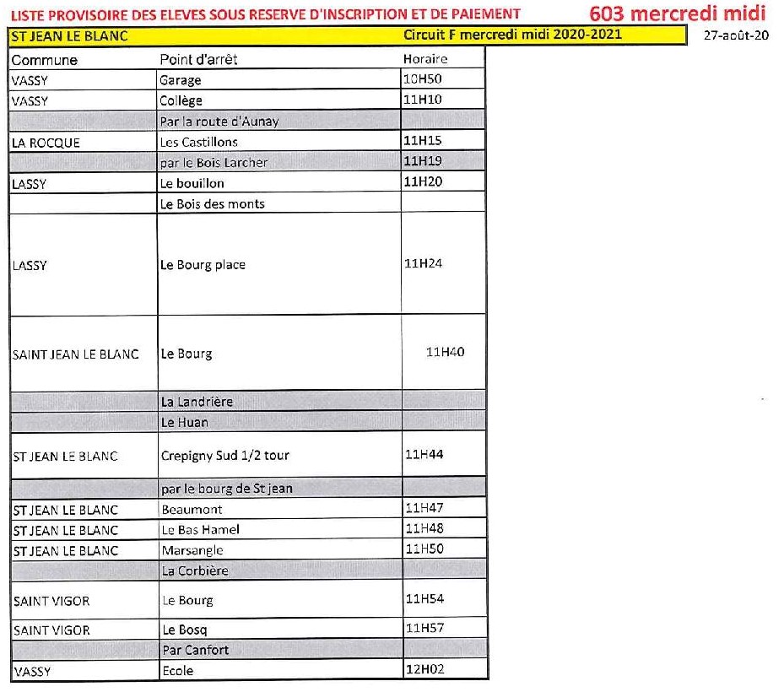Select the "Crepigny Sud 1/2 tour" cell

224,455
